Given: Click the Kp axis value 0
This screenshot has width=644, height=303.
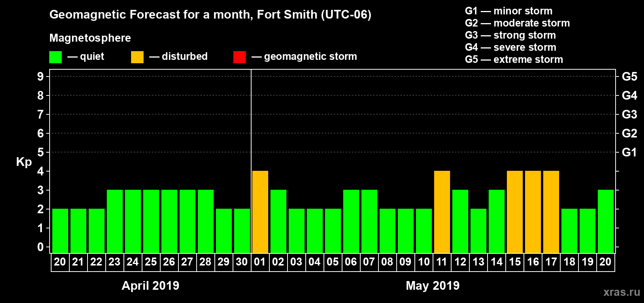Looking at the screenshot, I should point(41,247).
